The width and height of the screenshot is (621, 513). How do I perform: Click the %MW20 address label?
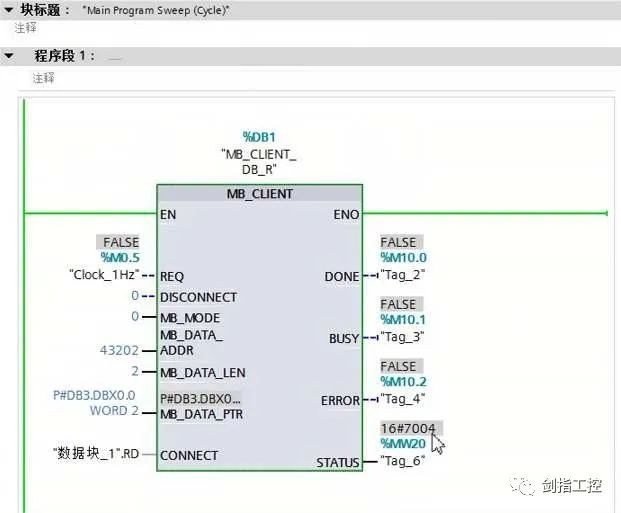pos(403,444)
